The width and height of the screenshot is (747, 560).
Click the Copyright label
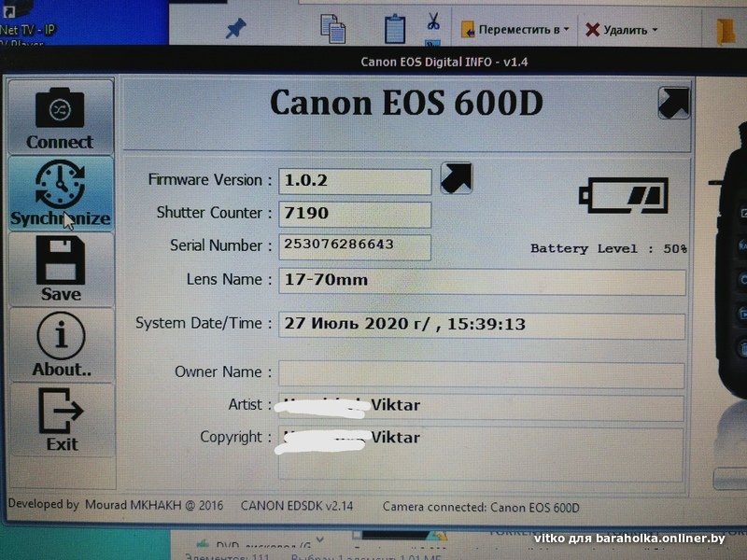(x=235, y=437)
